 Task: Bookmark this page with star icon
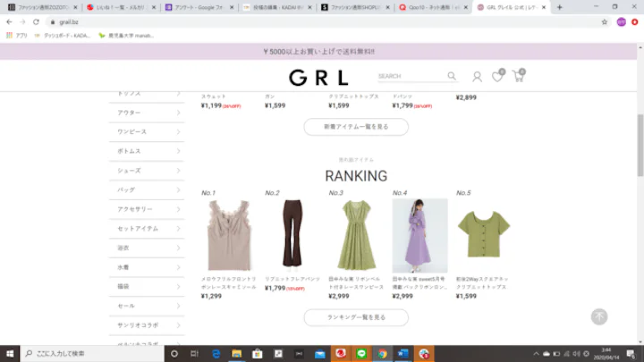point(604,22)
